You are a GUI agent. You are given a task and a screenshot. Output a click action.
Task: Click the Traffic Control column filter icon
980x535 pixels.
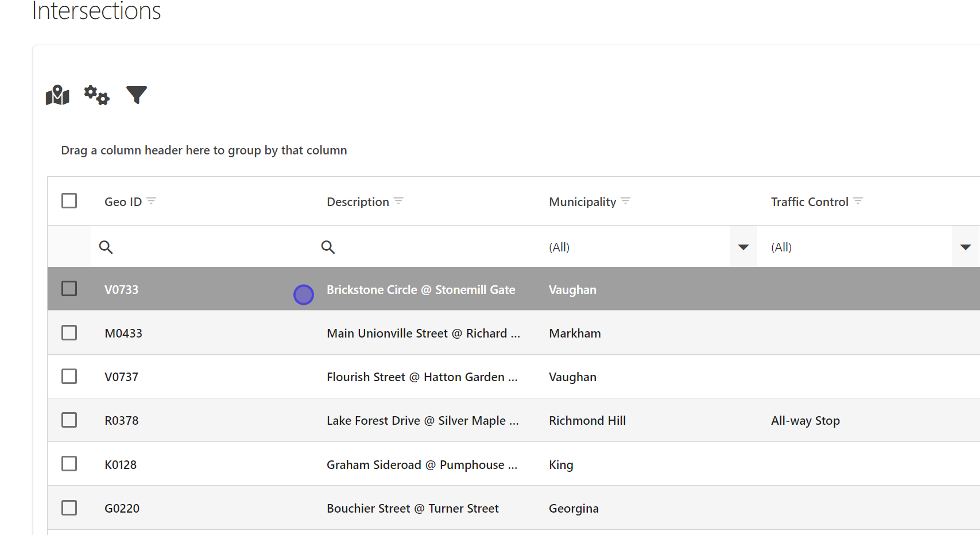point(858,201)
